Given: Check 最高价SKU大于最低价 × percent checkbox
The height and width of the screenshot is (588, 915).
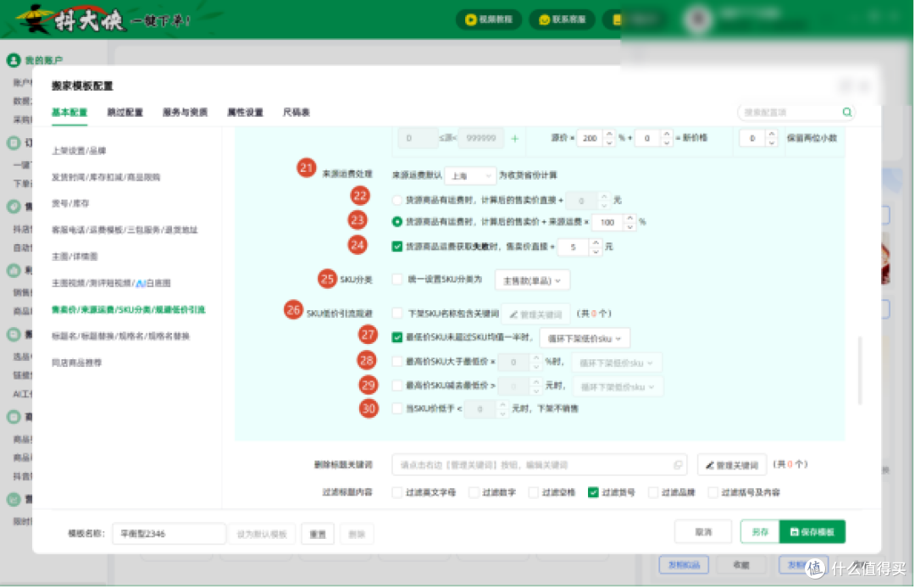Looking at the screenshot, I should [396, 362].
